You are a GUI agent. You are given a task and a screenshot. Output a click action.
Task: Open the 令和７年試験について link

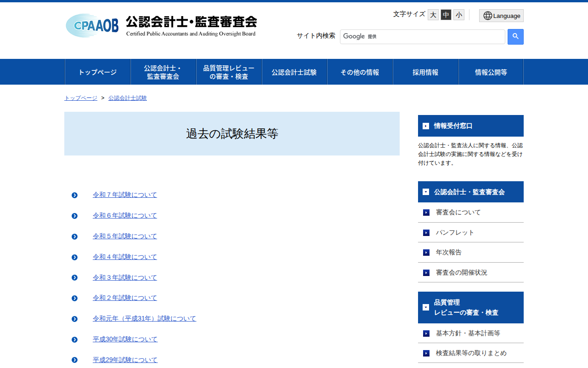click(125, 195)
